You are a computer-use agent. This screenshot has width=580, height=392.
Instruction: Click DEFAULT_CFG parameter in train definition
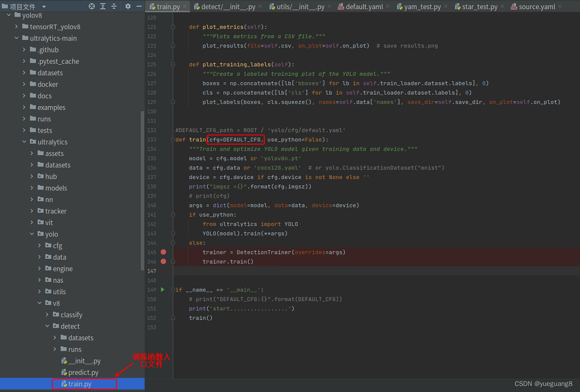coord(242,140)
